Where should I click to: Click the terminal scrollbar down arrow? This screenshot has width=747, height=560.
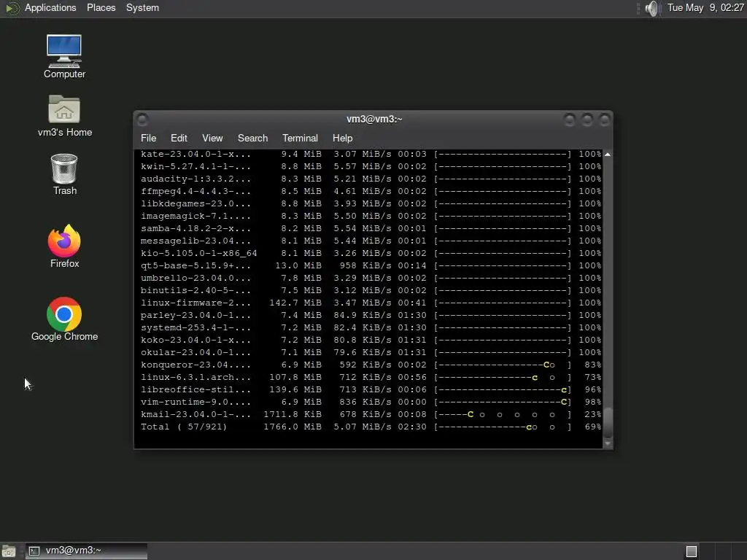(608, 443)
